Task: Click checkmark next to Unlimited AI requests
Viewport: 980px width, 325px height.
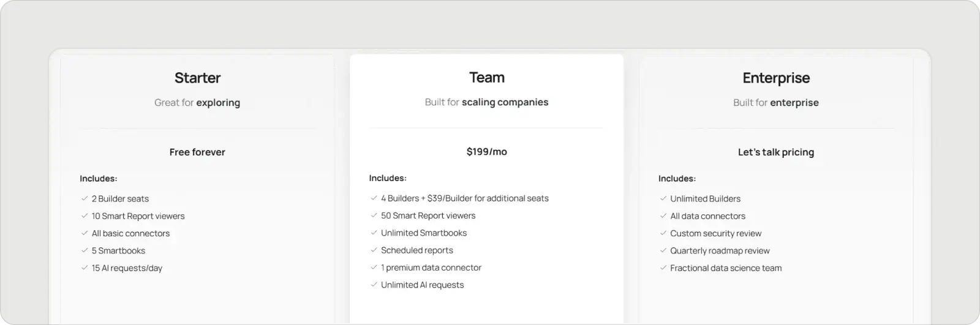Action: click(374, 285)
